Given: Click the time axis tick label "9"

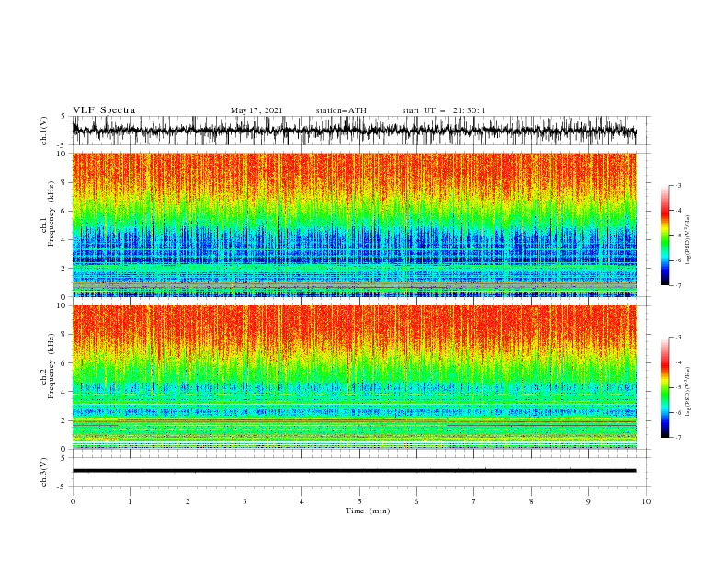Looking at the screenshot, I should 588,501.
